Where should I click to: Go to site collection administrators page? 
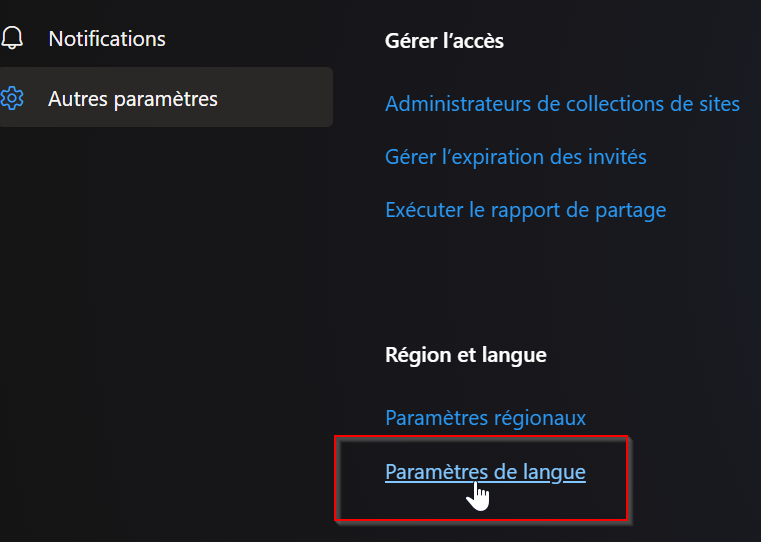click(562, 103)
